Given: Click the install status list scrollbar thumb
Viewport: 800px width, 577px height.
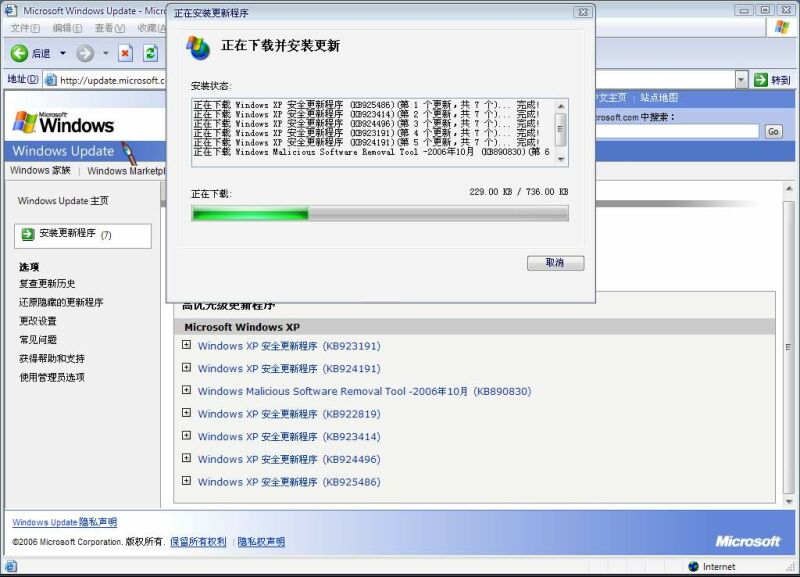Looking at the screenshot, I should [561, 129].
